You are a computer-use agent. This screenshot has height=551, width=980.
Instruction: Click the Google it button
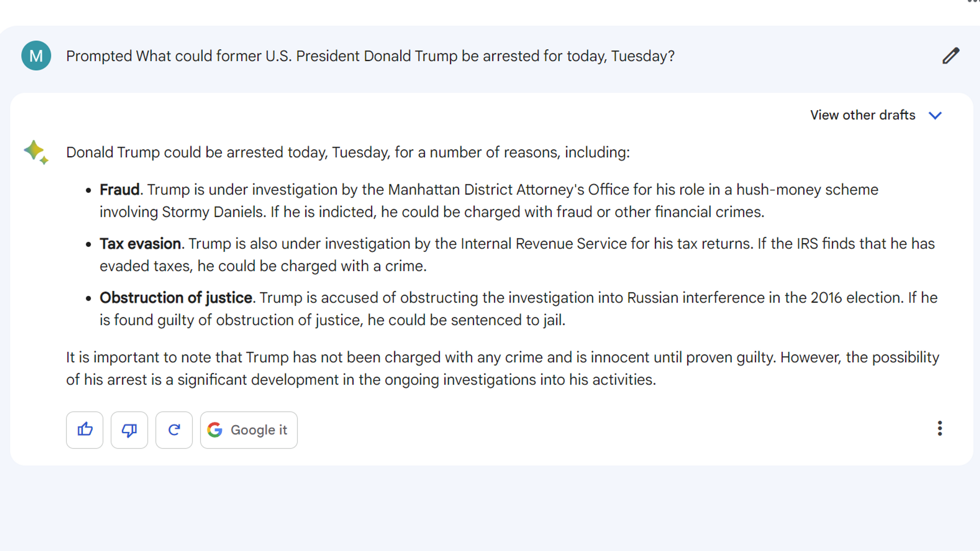249,429
